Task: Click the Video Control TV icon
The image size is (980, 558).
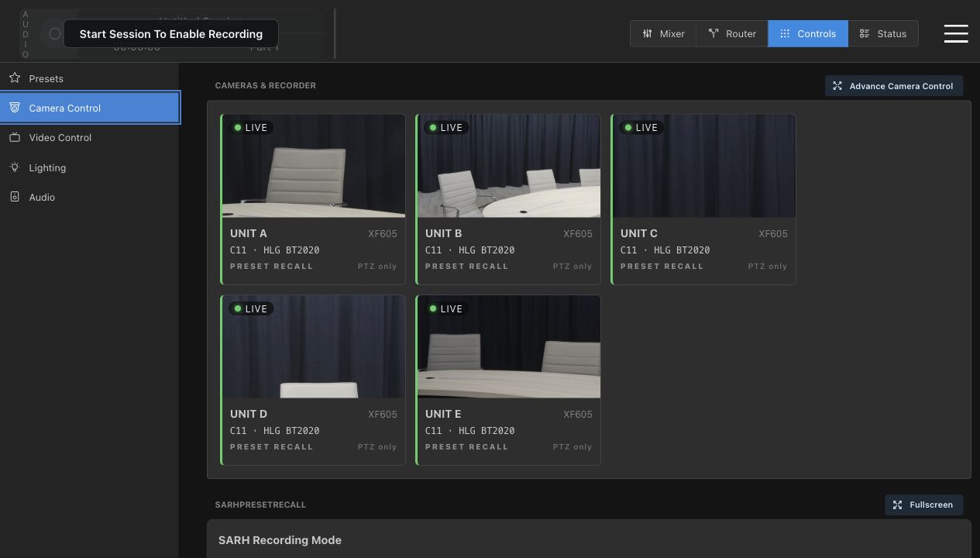Action: [15, 137]
